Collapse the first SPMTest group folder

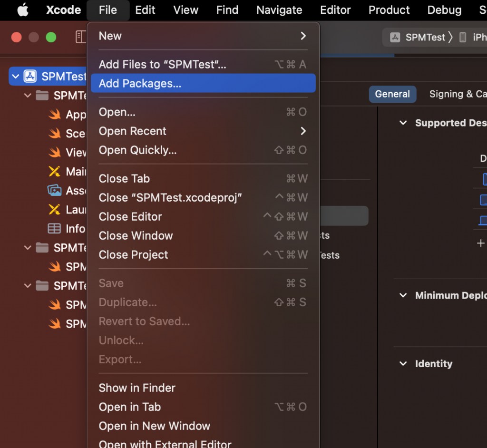tap(28, 96)
